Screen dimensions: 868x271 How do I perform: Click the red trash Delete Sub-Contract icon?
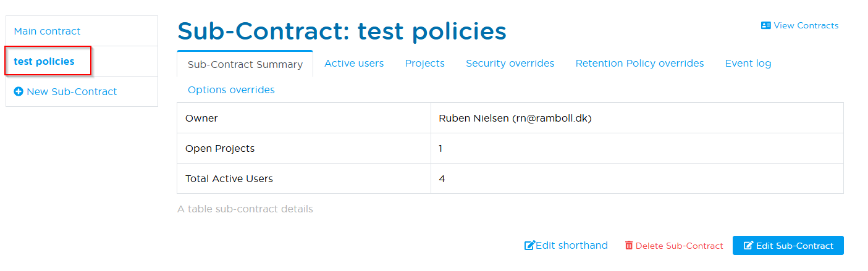coord(629,246)
